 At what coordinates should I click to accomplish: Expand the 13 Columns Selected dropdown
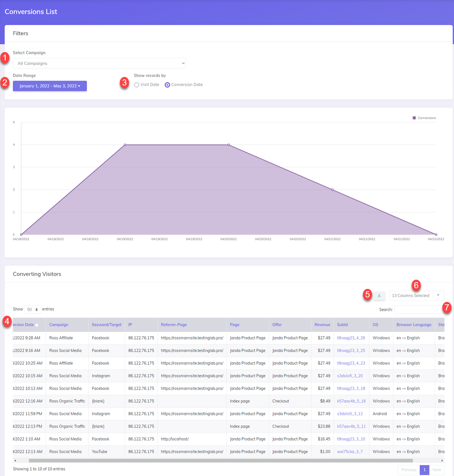pyautogui.click(x=416, y=295)
